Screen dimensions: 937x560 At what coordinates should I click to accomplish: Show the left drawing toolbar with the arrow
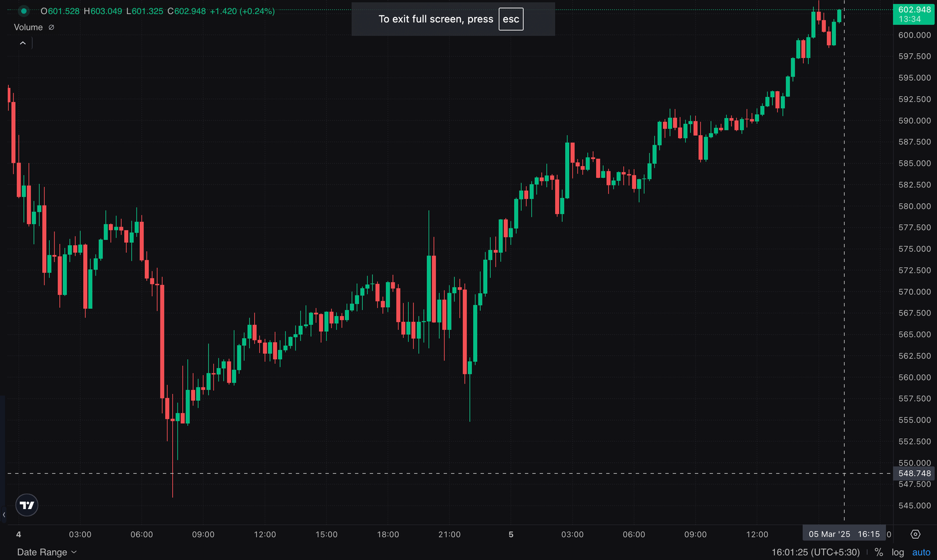coord(4,515)
